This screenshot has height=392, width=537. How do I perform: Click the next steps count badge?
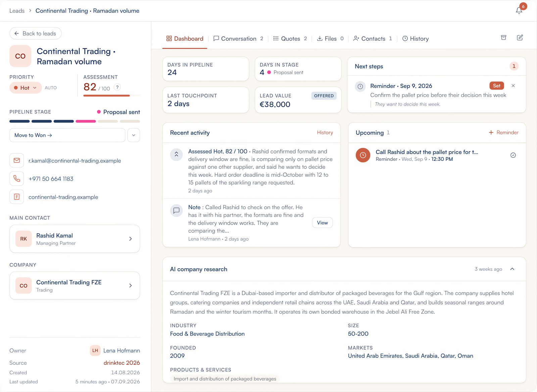pos(514,66)
